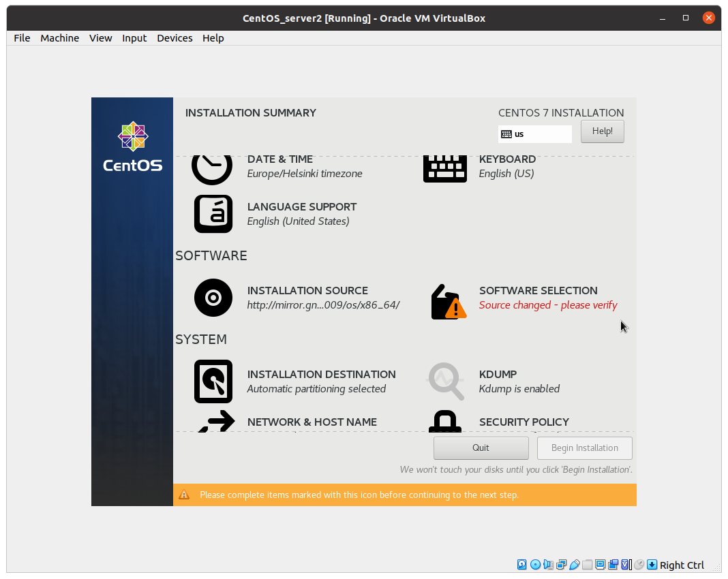Open the File menu
The height and width of the screenshot is (579, 728).
[x=22, y=38]
